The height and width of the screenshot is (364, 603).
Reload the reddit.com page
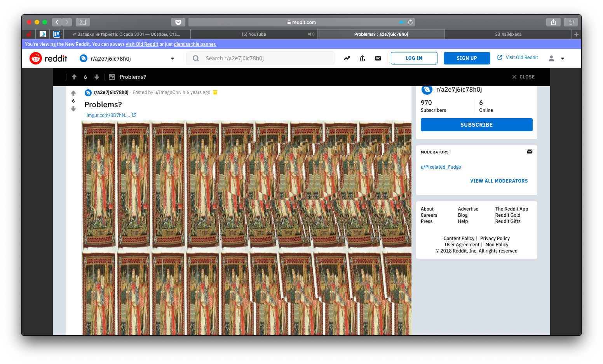coord(410,22)
